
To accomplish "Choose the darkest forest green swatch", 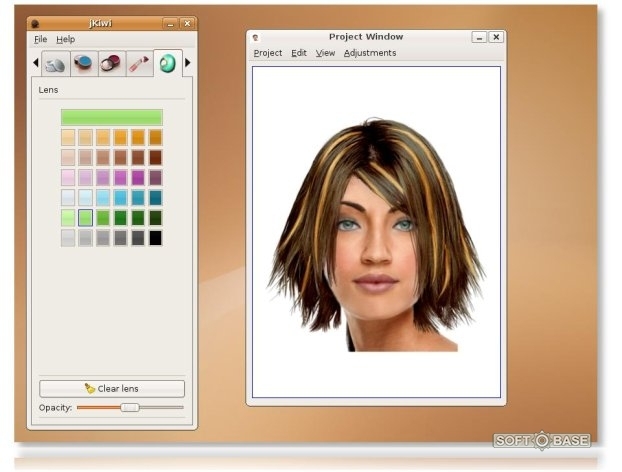I will point(156,218).
